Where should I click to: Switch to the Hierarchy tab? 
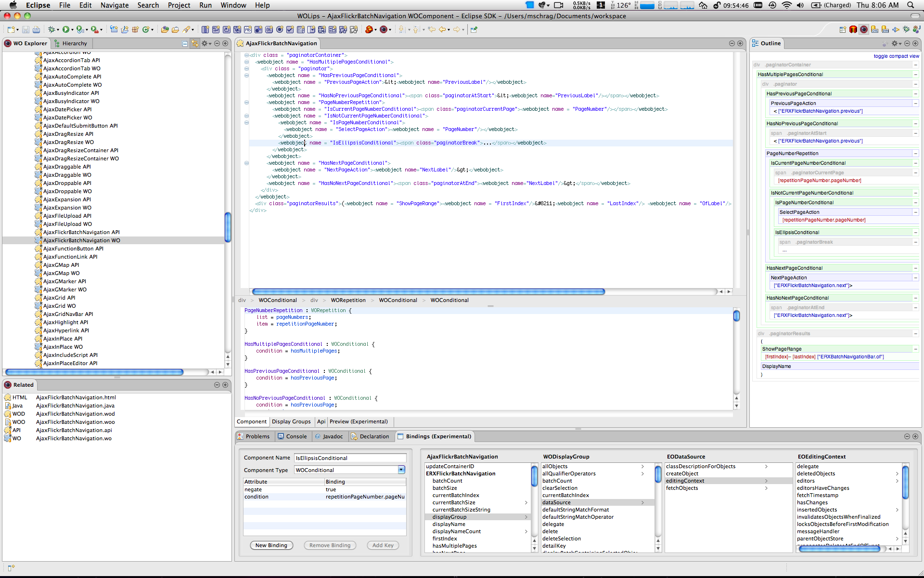pyautogui.click(x=70, y=43)
